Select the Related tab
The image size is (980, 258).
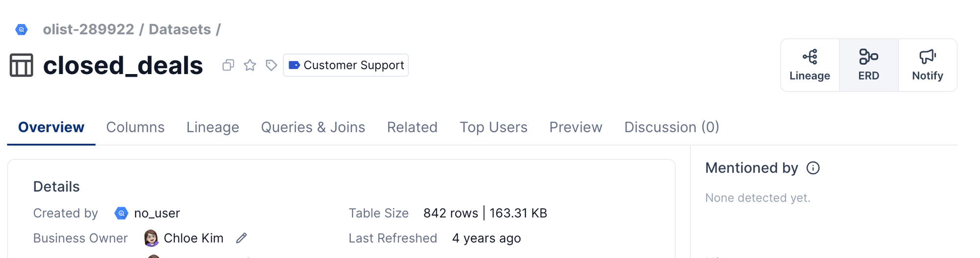(412, 128)
